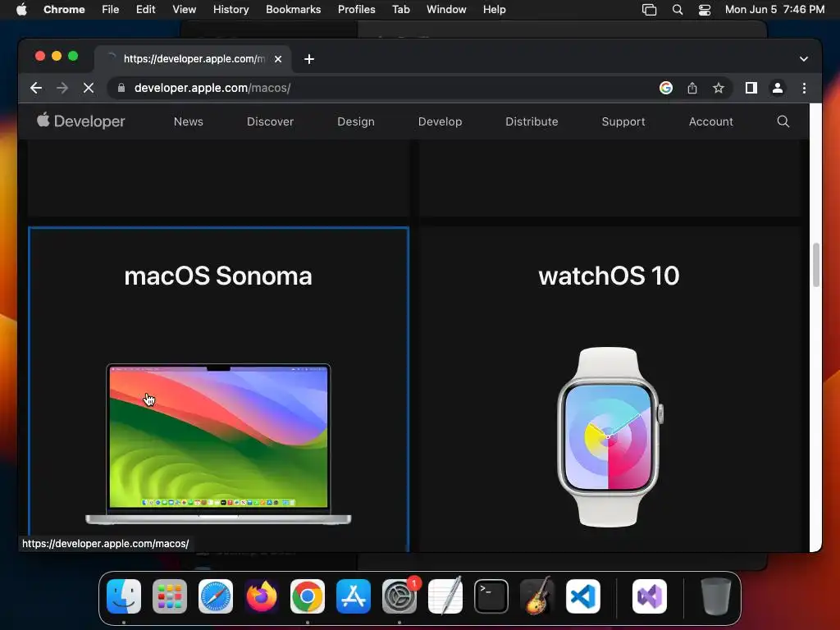Image resolution: width=840 pixels, height=630 pixels.
Task: Open Launchpad from the Dock
Action: coord(170,596)
